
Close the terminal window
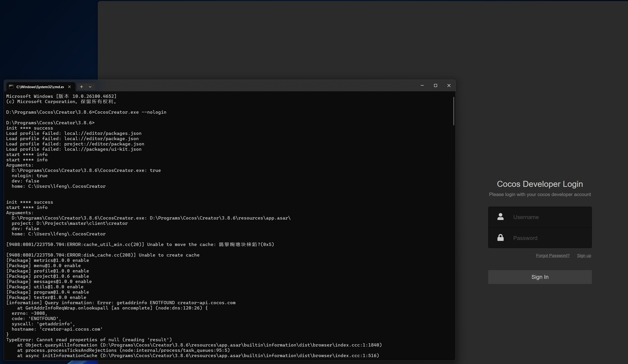[x=449, y=85]
